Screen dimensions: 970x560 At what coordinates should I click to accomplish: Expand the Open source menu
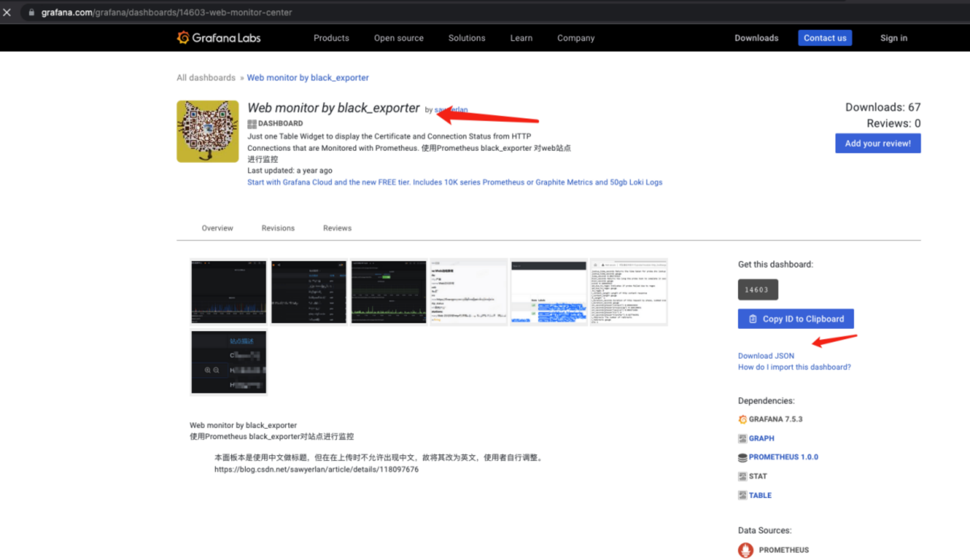[x=398, y=38]
